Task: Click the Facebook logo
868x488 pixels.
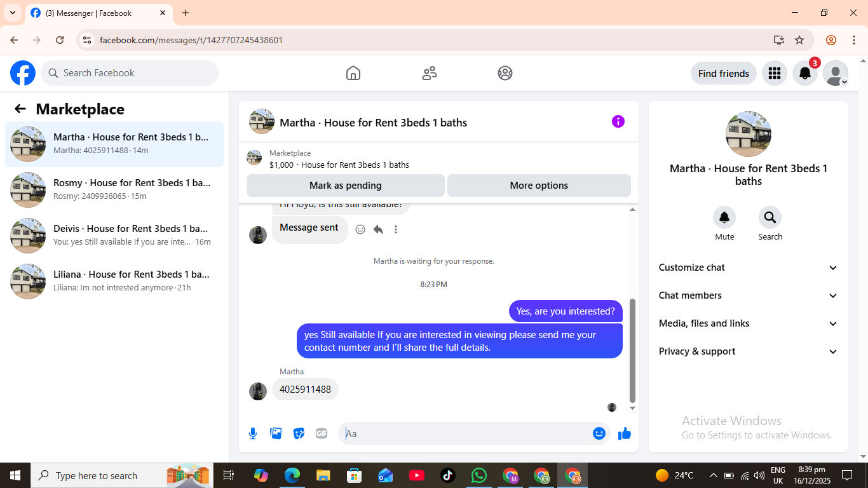Action: [x=23, y=73]
